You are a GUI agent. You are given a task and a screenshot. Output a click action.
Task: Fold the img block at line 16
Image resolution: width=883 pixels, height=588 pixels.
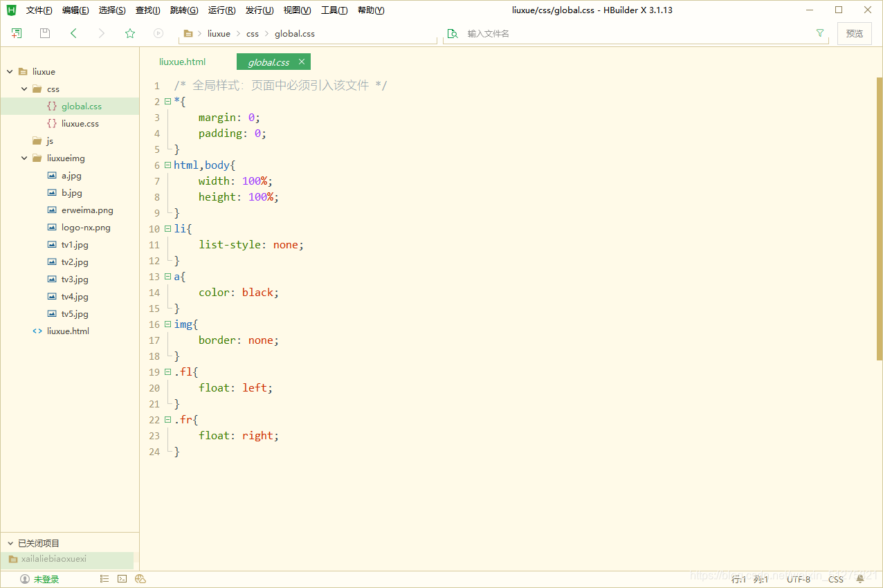tap(167, 324)
